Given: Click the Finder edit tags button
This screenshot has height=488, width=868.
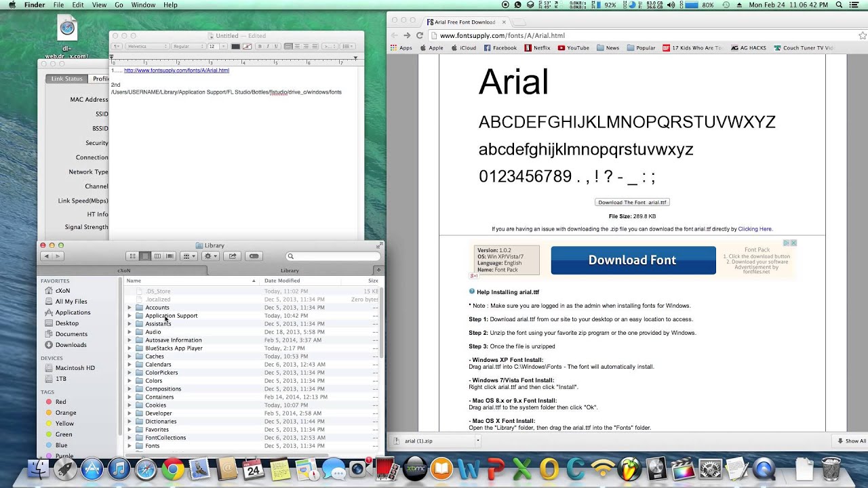Looking at the screenshot, I should 254,256.
